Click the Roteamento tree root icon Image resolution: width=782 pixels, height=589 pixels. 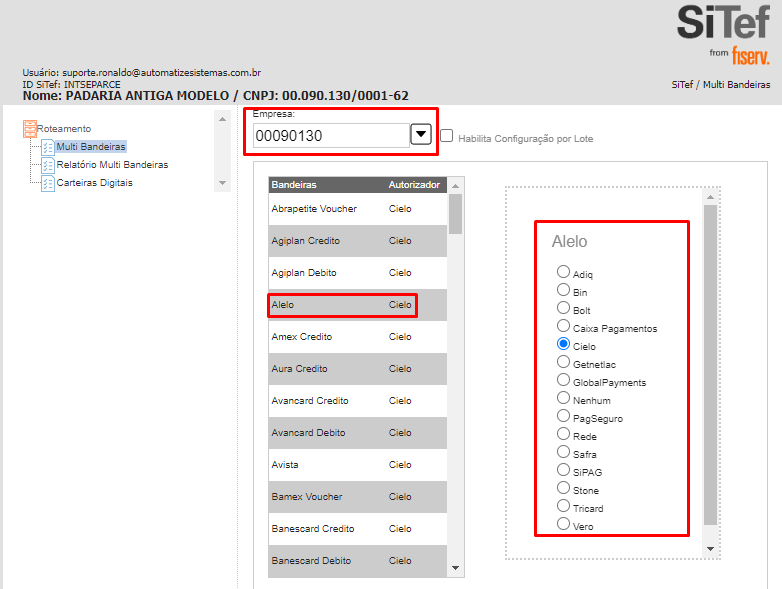click(x=30, y=129)
